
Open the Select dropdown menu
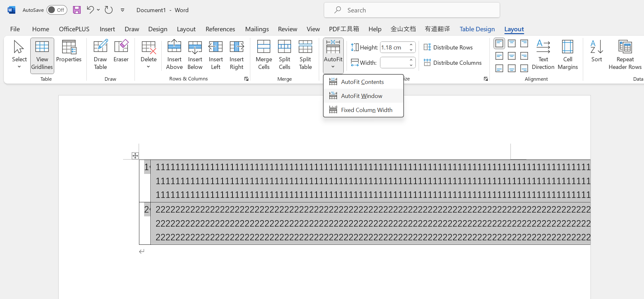(x=19, y=55)
